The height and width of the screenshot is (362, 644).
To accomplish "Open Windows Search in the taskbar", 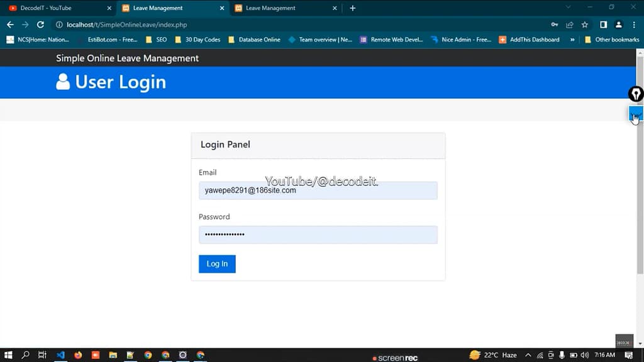I will click(x=25, y=355).
